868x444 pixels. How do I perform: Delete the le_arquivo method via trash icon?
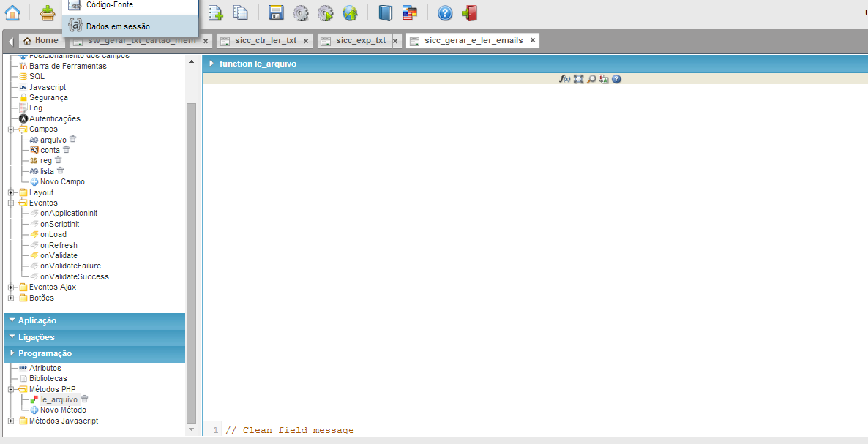[85, 399]
